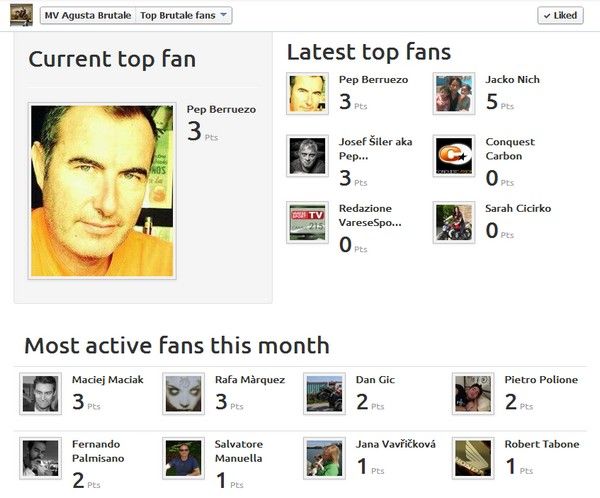Image resolution: width=600 pixels, height=498 pixels.
Task: Open Salvatore Manuella's profile link
Action: pos(239,451)
